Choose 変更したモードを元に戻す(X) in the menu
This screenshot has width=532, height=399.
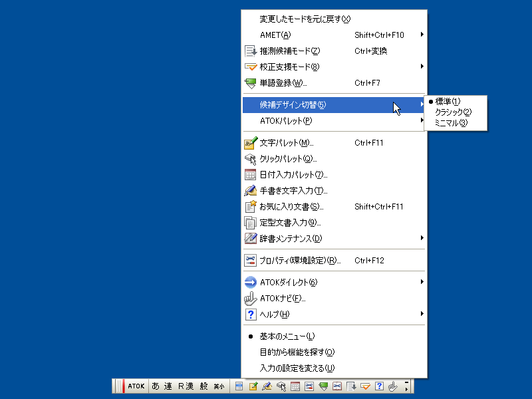point(334,19)
